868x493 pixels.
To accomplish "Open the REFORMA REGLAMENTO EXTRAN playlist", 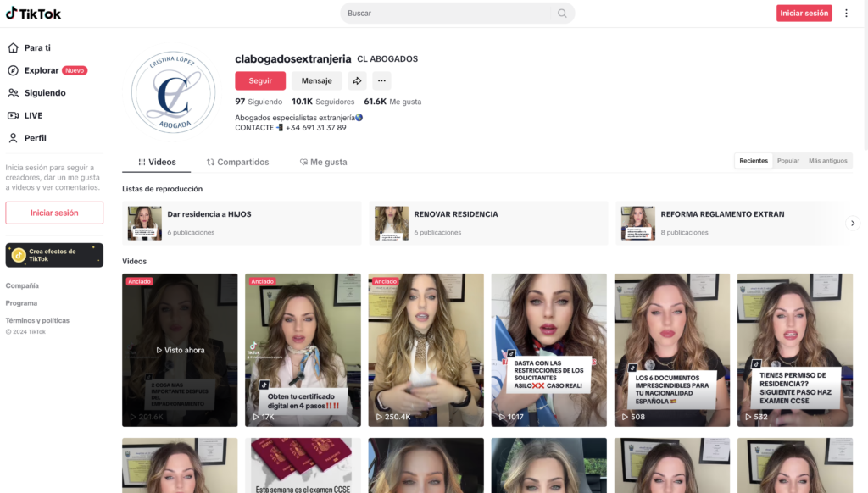I will (x=731, y=223).
